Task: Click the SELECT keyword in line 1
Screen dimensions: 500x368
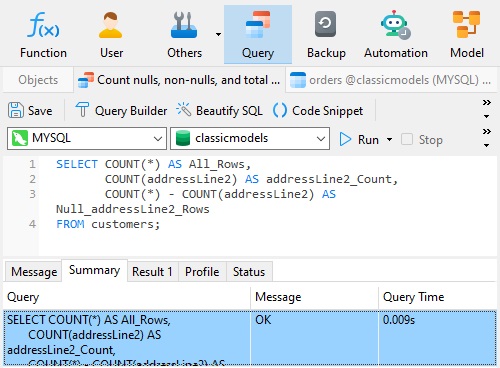Action: (77, 164)
